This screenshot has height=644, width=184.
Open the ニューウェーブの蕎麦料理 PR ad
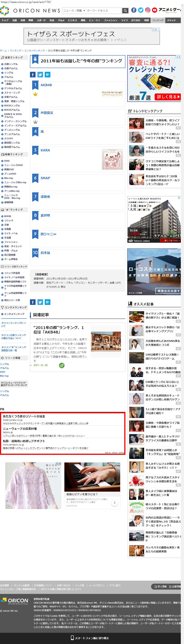pos(20,428)
